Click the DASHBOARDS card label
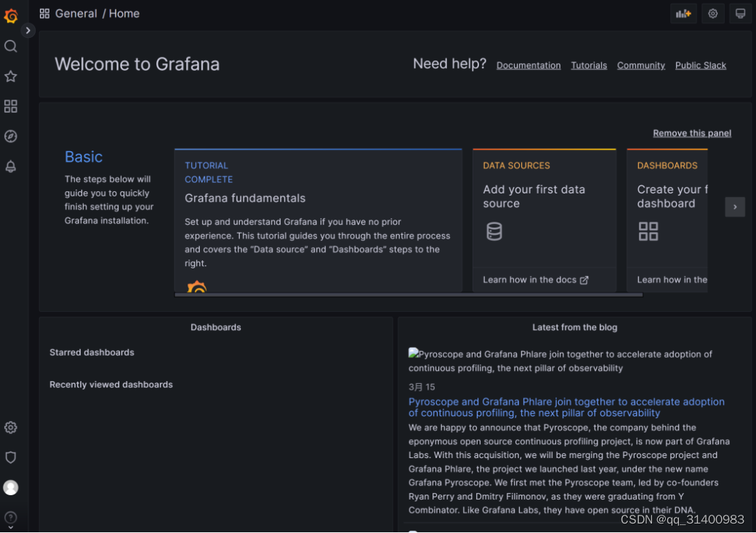The image size is (756, 533). (x=667, y=166)
